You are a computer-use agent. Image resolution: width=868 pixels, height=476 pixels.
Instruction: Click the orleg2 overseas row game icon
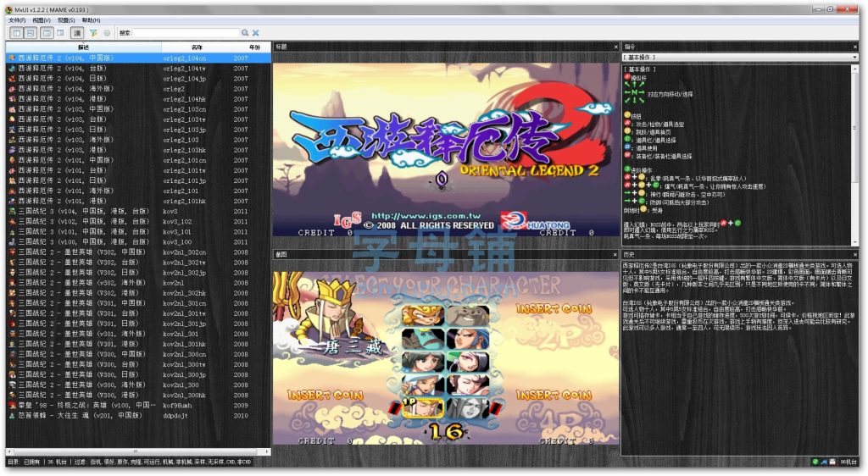tap(12, 88)
